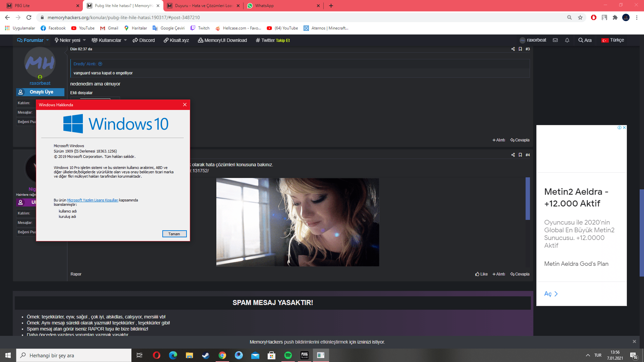Click Cevapla on post #3

tap(520, 140)
